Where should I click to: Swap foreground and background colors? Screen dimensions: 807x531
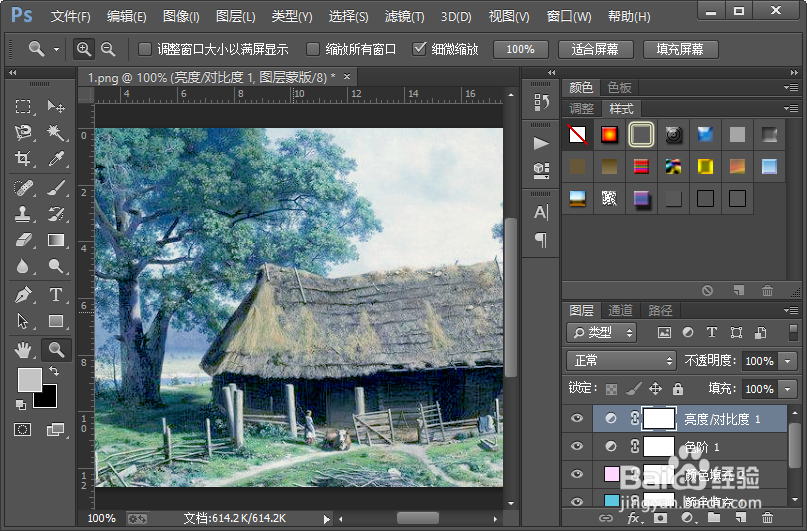[x=54, y=370]
